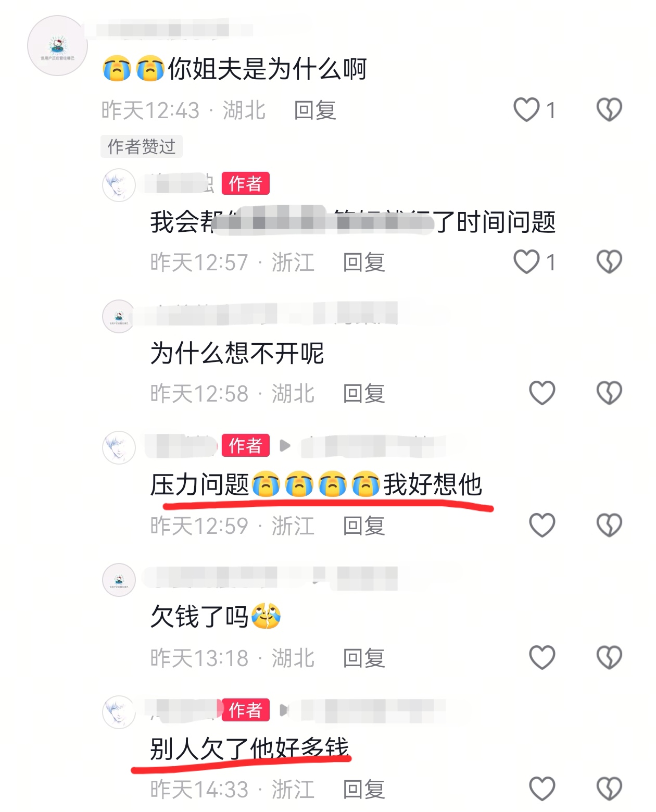Dislike the author's 12:57 reply
This screenshot has width=656, height=812.
609,261
